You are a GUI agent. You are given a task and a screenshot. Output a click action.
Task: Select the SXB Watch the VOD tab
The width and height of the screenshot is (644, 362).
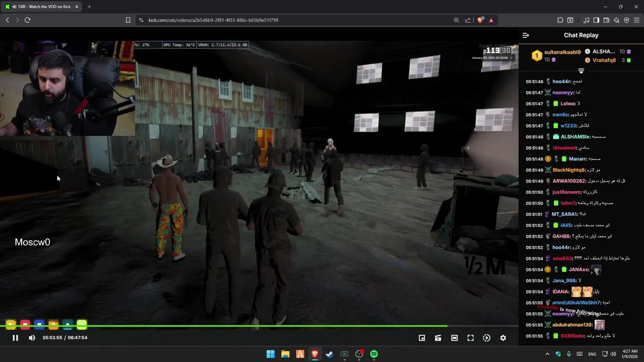coord(42,7)
